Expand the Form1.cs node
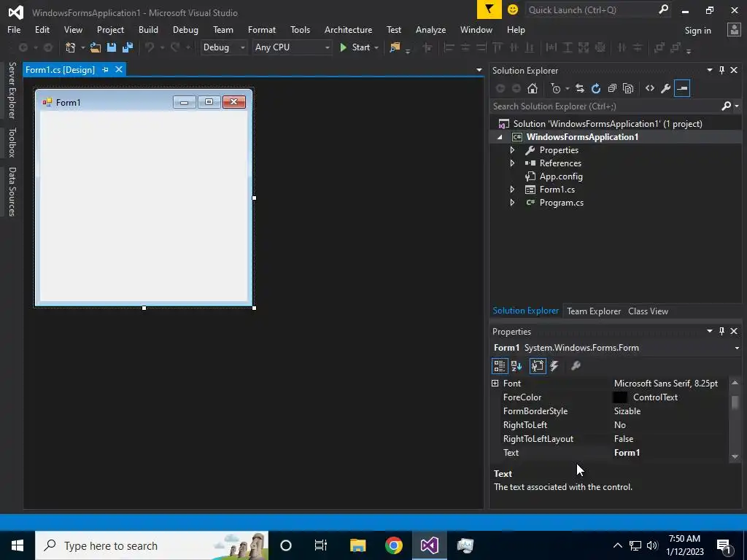The image size is (747, 560). coord(512,190)
